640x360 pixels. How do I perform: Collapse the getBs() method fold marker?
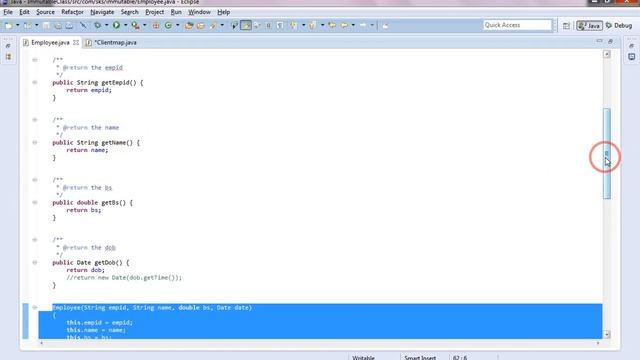tap(35, 202)
